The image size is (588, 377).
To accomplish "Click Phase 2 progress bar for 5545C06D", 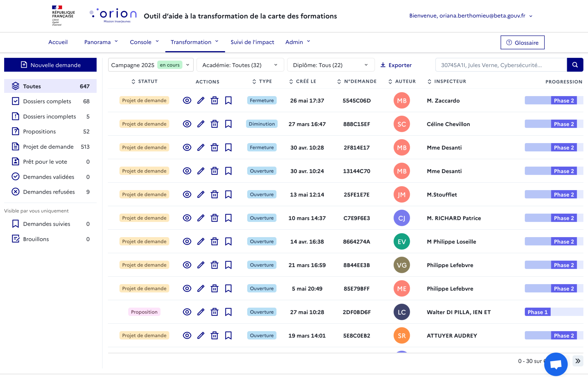I will tap(554, 100).
